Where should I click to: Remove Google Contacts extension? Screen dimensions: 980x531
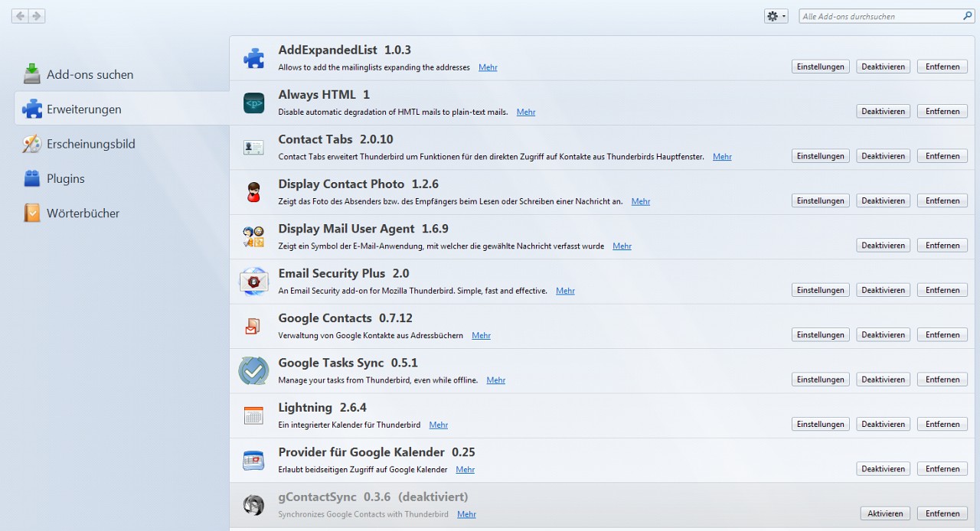pyautogui.click(x=942, y=335)
